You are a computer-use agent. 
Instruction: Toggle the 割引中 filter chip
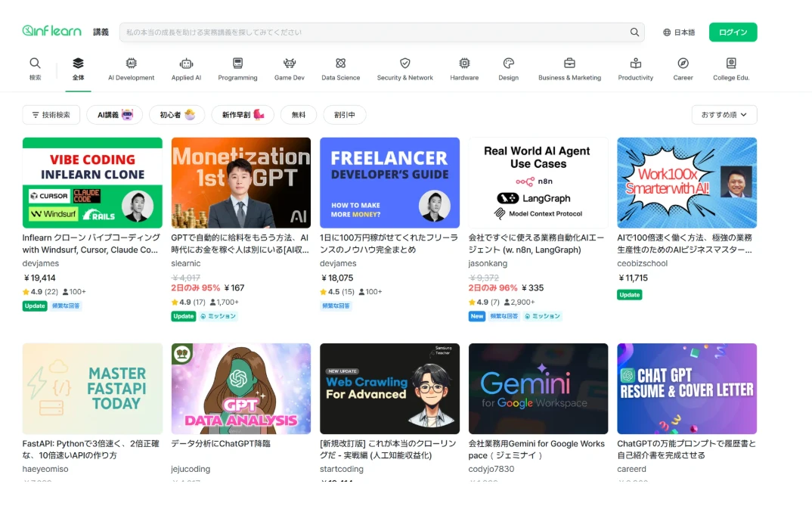point(344,115)
